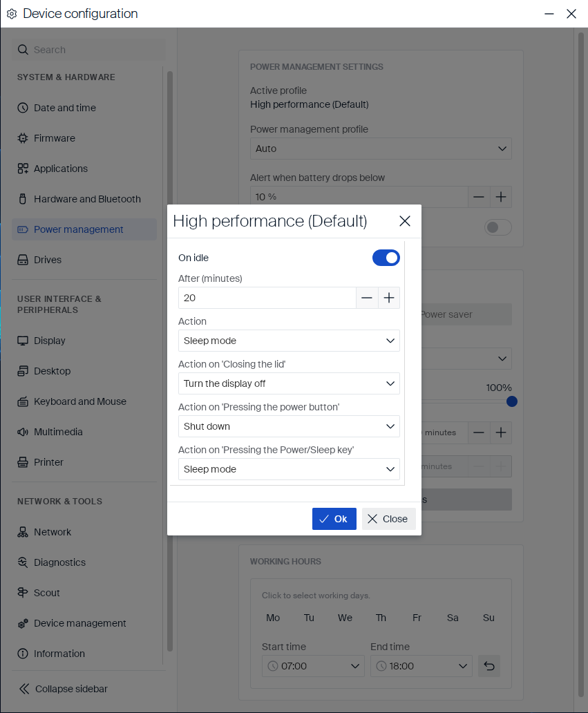Click the magnifier icon in Search
The image size is (588, 713).
[x=23, y=50]
